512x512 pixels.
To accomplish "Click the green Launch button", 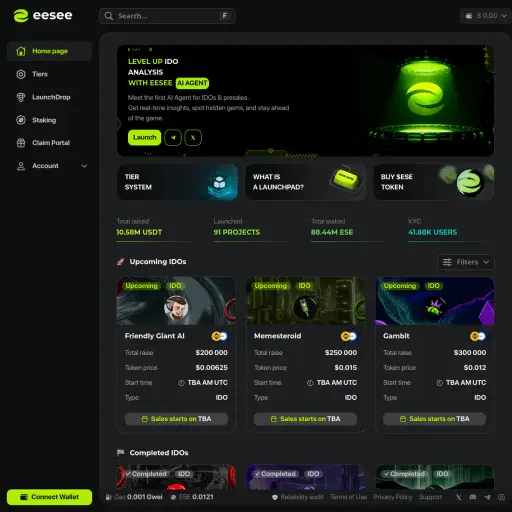I will pyautogui.click(x=144, y=138).
